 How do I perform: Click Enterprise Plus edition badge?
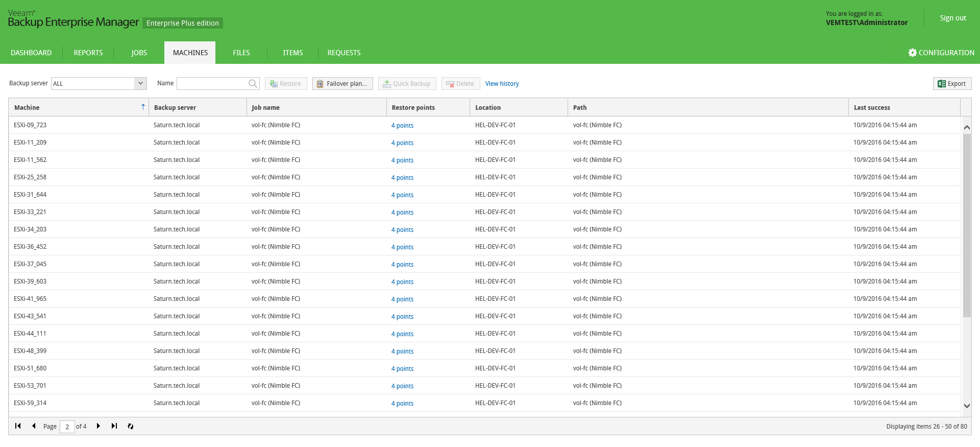tap(183, 23)
